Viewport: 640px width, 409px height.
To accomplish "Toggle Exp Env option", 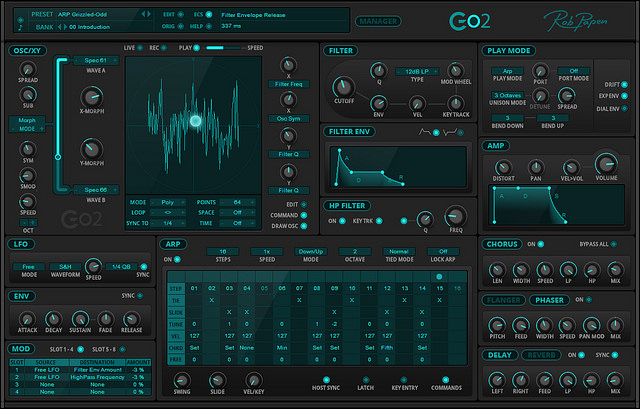I will [x=624, y=96].
